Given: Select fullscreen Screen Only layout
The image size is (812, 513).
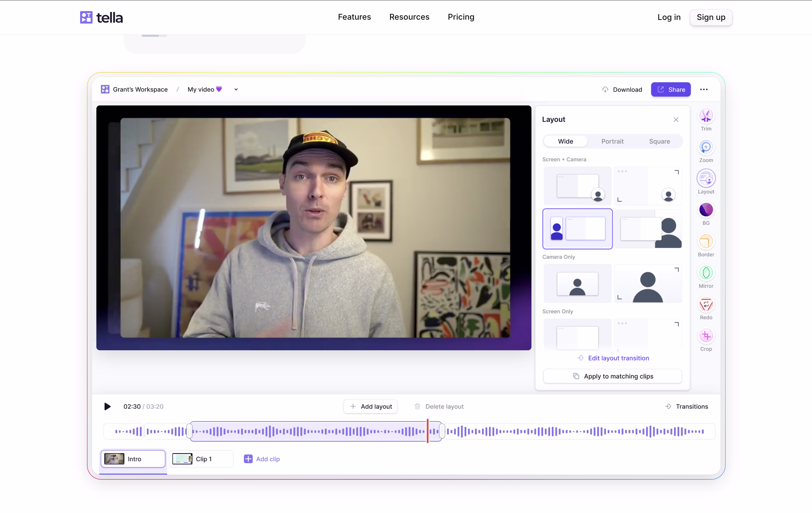Looking at the screenshot, I should coord(648,334).
